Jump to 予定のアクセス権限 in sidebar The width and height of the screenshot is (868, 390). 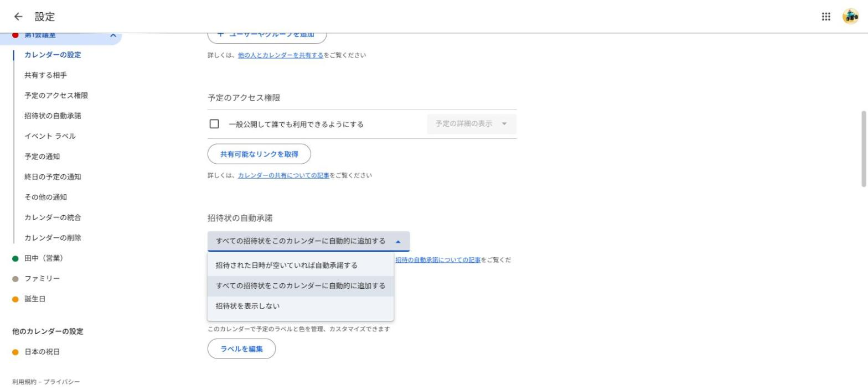point(56,96)
